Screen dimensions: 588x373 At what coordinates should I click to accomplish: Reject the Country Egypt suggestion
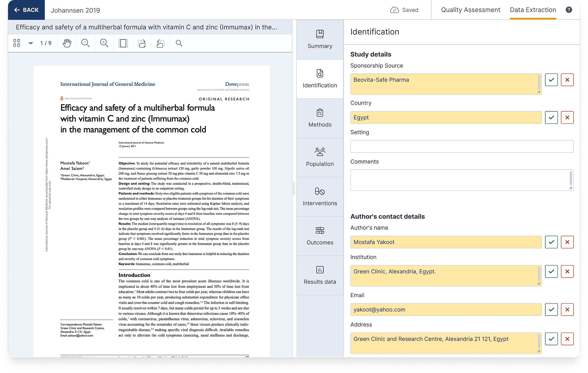coord(567,117)
